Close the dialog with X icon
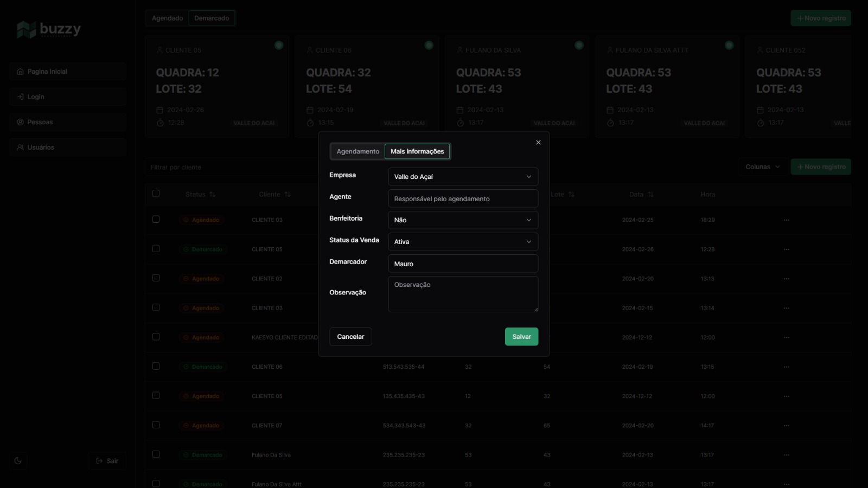Screen dimensions: 868x488 [538, 143]
